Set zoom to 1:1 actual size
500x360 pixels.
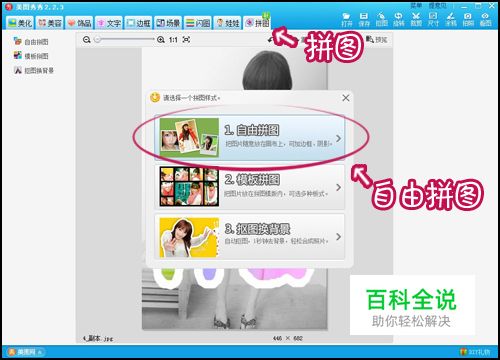point(173,40)
